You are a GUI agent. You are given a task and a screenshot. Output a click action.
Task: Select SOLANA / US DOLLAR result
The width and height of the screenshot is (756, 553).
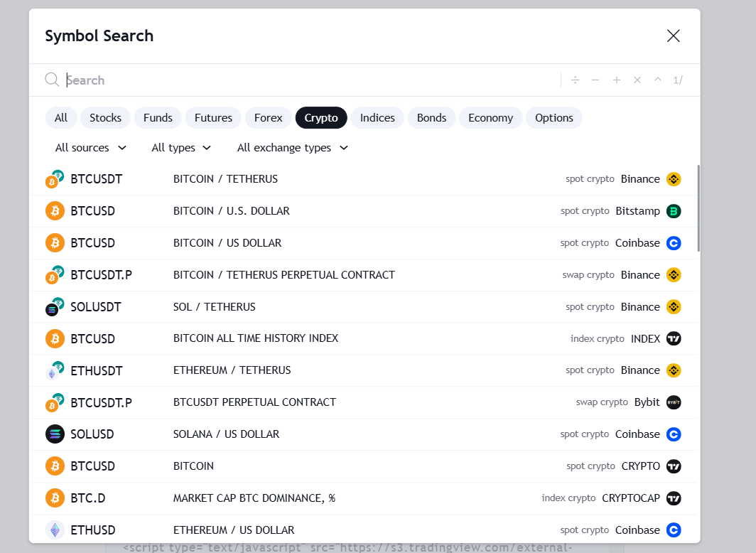coord(363,434)
